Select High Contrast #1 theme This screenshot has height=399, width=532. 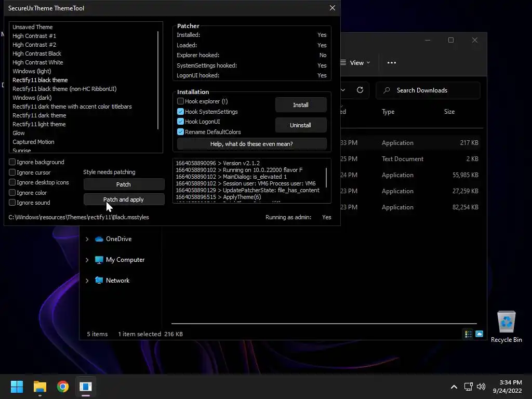[34, 36]
